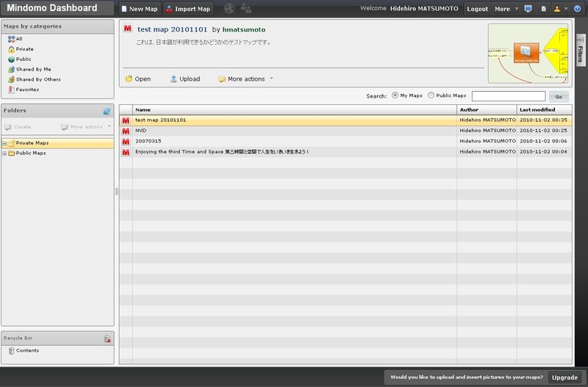The width and height of the screenshot is (588, 387).
Task: Click the Go search button
Action: point(559,96)
